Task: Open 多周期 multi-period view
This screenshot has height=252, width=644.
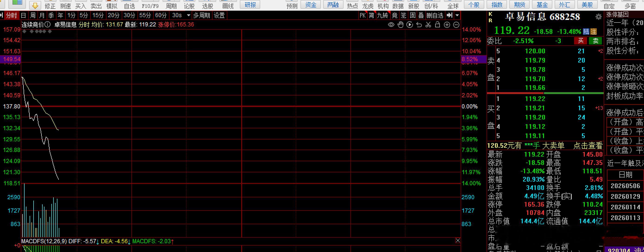Action: [x=201, y=16]
